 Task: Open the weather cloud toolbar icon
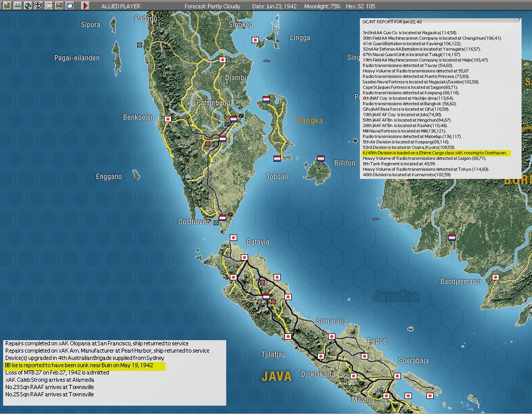pyautogui.click(x=70, y=6)
